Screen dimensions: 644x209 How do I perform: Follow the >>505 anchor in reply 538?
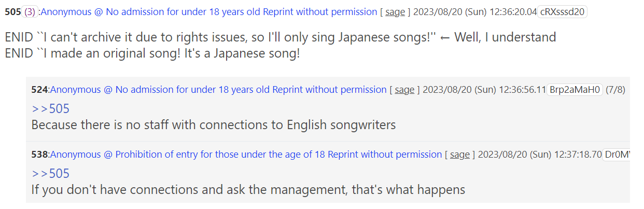(x=50, y=173)
